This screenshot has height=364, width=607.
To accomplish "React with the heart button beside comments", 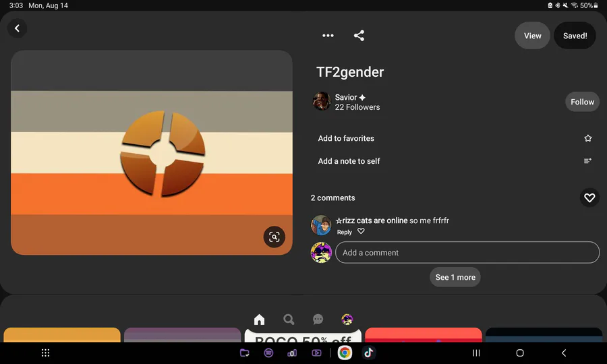I will pyautogui.click(x=589, y=198).
